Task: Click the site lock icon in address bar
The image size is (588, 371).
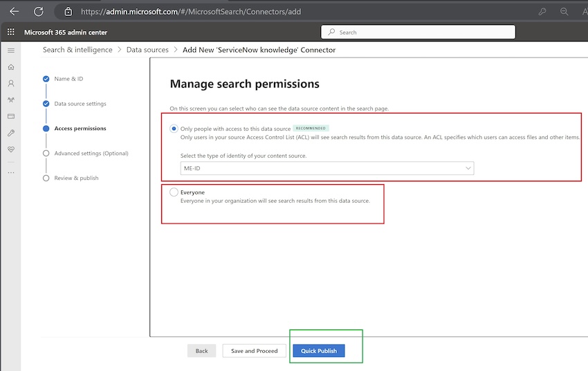Action: [x=68, y=12]
